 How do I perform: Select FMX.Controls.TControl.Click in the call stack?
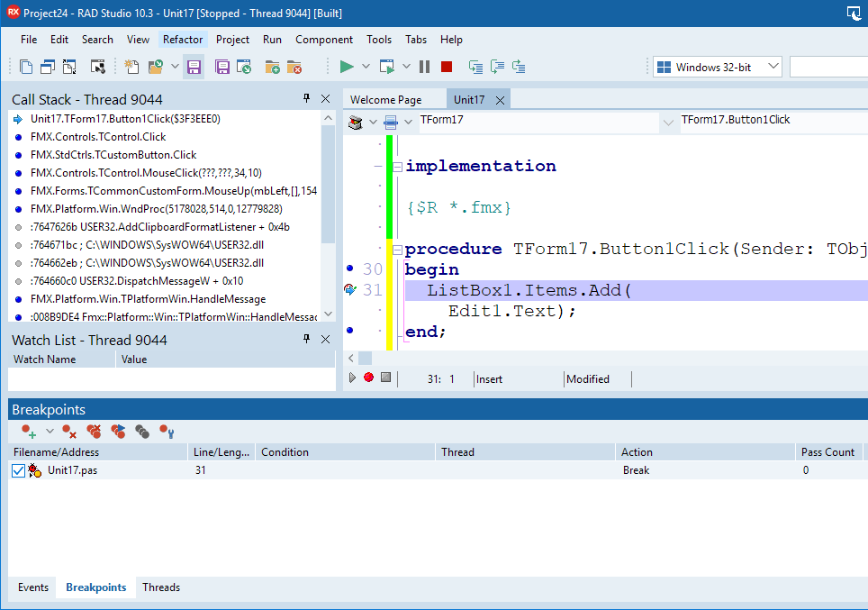point(98,137)
